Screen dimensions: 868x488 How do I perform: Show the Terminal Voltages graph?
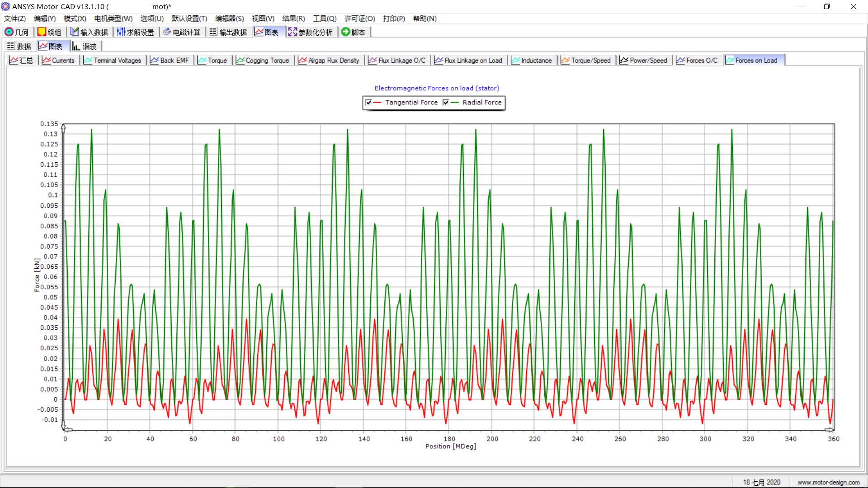[113, 60]
